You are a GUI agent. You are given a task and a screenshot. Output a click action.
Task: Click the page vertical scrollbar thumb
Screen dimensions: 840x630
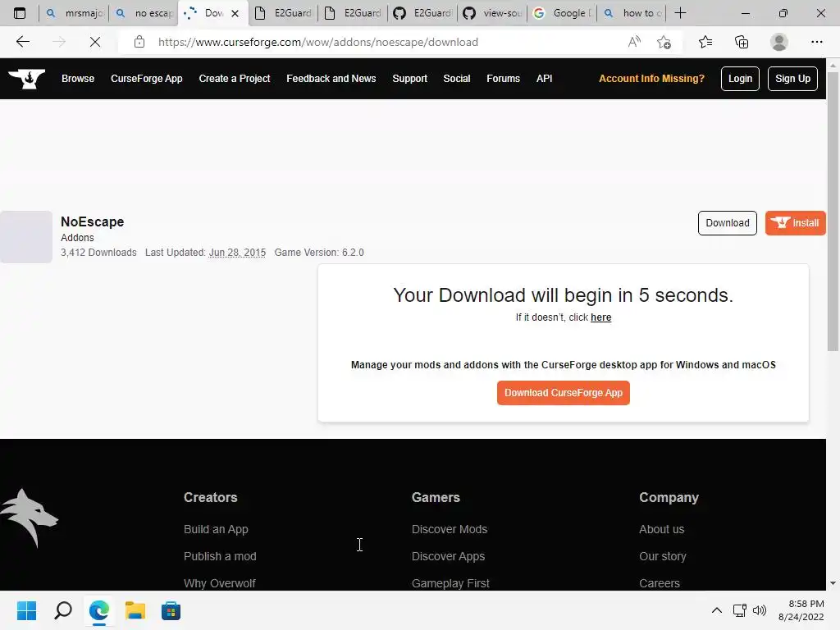click(833, 212)
